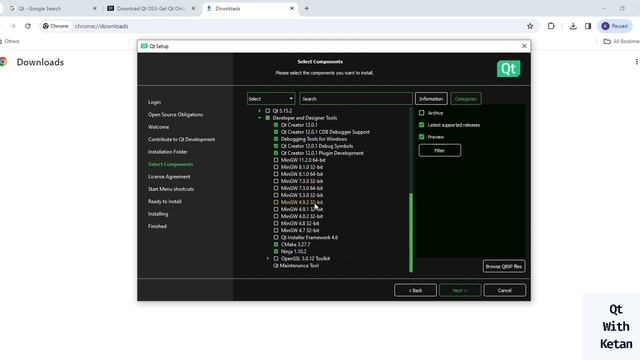The image size is (640, 360).
Task: Close the Download Qt OSS tab
Action: (x=193, y=8)
